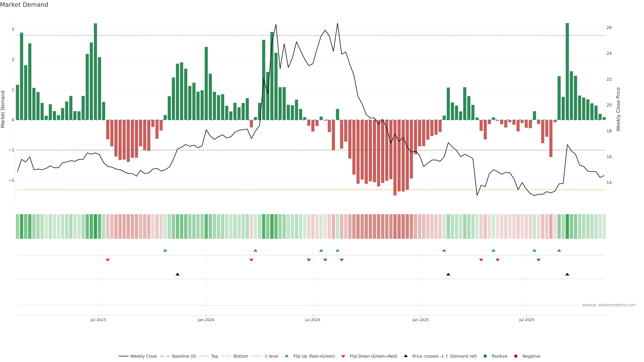Click the Market Demand chart title
This screenshot has width=644, height=362.
(24, 5)
